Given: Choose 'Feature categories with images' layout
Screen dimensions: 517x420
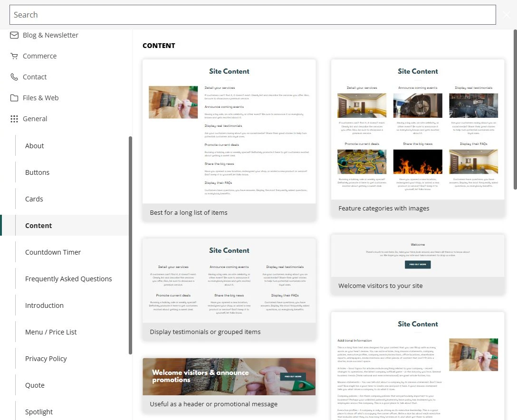Looking at the screenshot, I should coord(418,138).
